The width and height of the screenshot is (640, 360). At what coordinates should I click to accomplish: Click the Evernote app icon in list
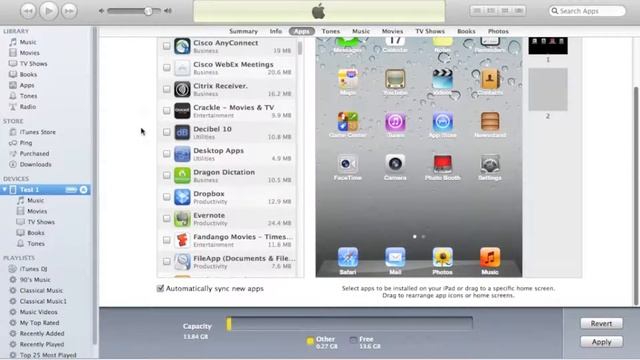pos(182,218)
